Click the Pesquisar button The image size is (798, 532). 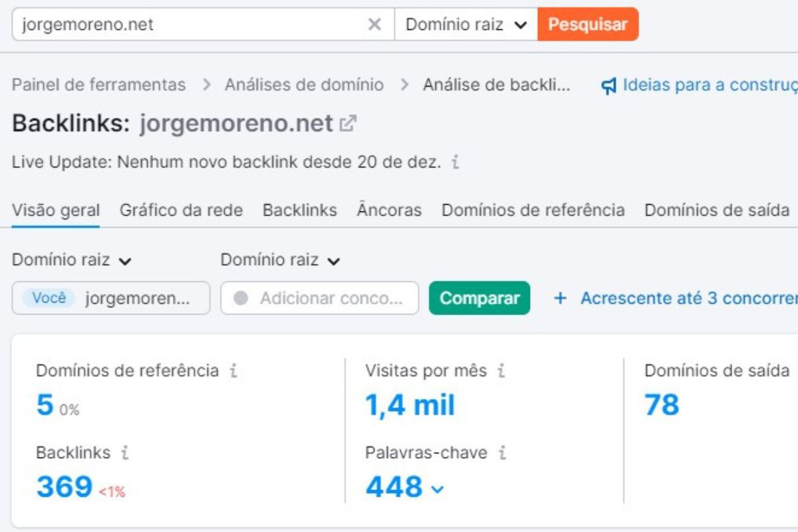588,25
